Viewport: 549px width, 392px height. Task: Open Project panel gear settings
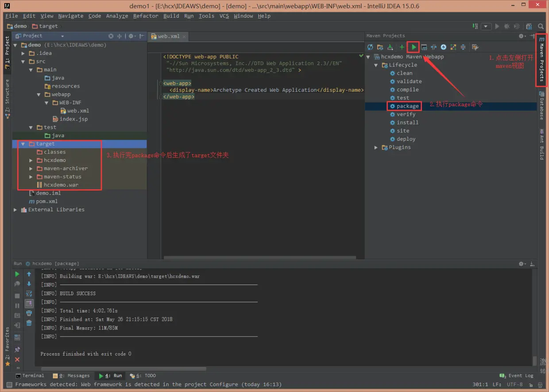click(131, 36)
